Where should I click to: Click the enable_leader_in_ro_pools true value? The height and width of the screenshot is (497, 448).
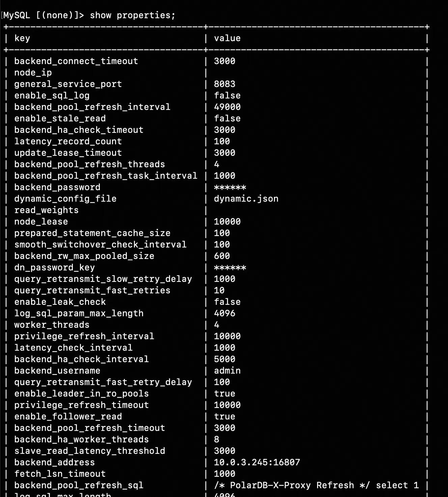tap(224, 394)
